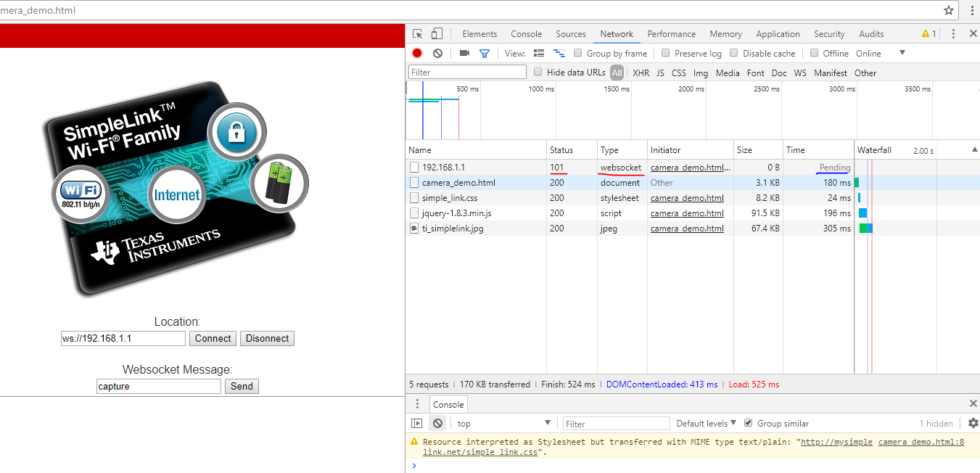Sort by the Waterfall column arrow
The height and width of the screenshot is (473, 980).
974,149
